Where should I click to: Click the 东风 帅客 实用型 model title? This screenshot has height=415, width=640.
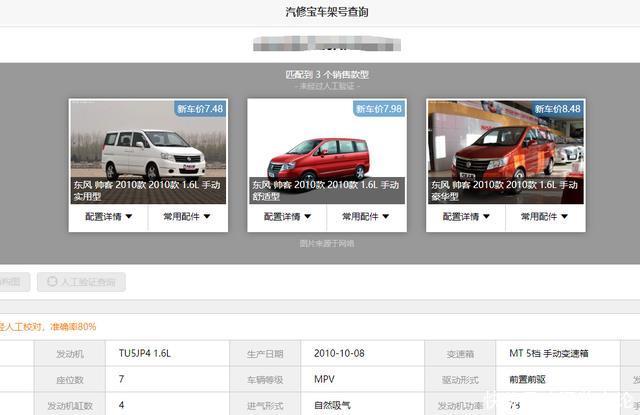pos(148,190)
